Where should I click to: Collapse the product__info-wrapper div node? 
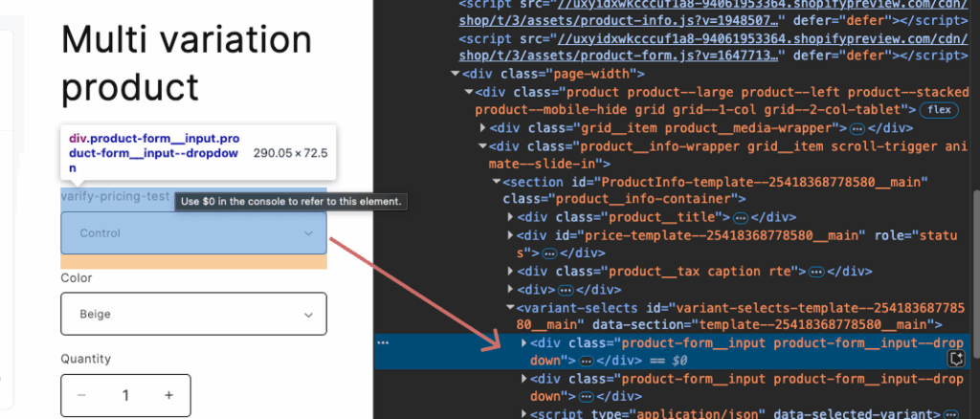pos(482,146)
